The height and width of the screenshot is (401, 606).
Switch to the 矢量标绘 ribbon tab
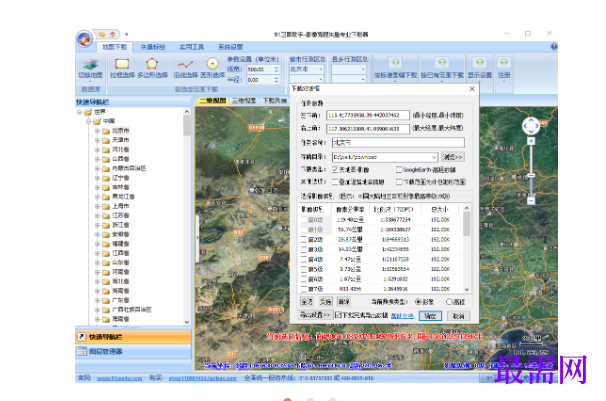click(153, 47)
